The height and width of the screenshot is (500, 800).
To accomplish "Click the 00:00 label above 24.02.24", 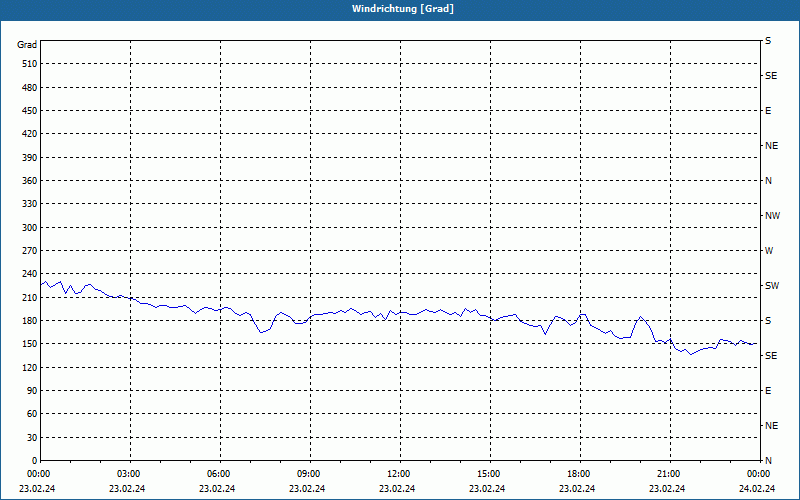I will point(759,474).
